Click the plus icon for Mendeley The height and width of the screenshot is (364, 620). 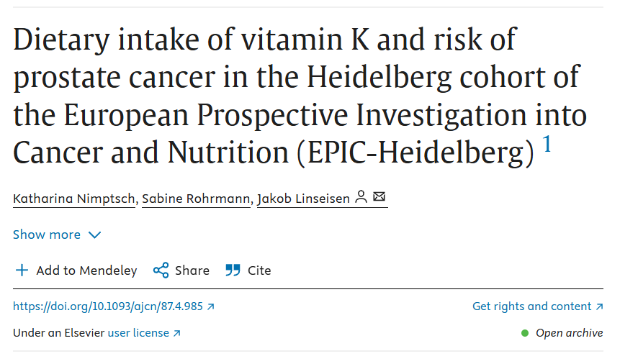point(22,270)
